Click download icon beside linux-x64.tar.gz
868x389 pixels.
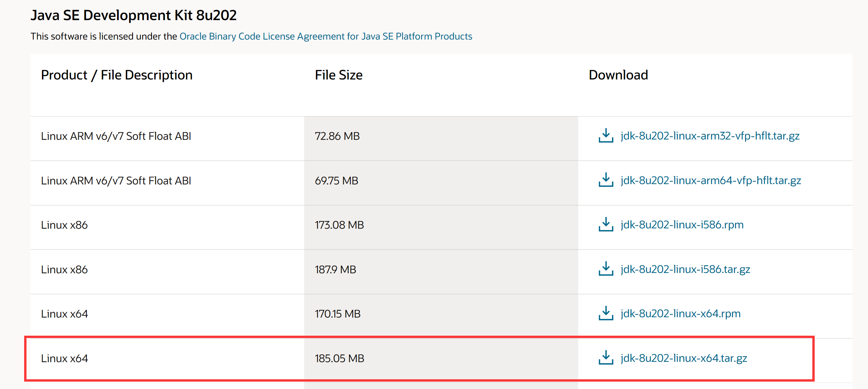point(605,358)
